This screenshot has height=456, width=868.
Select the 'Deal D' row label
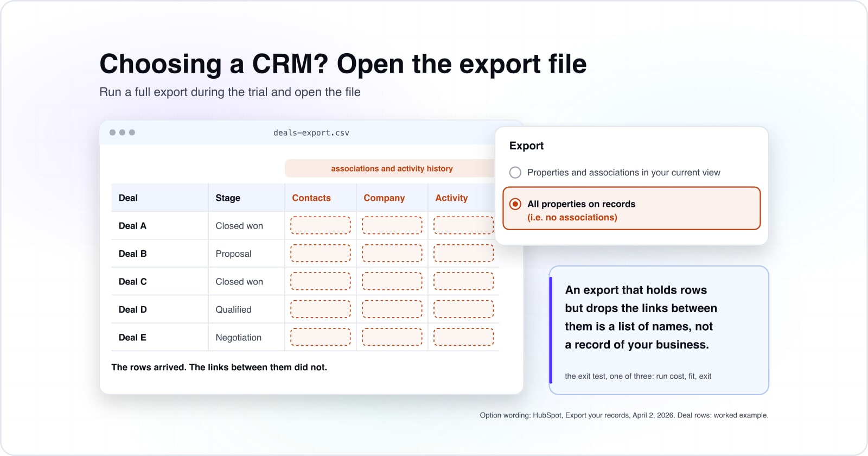point(132,309)
